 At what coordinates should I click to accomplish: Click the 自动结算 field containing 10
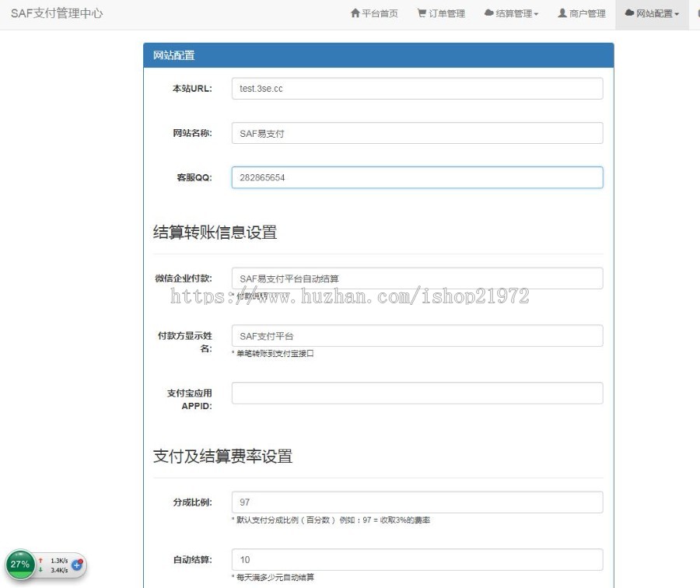pyautogui.click(x=417, y=559)
